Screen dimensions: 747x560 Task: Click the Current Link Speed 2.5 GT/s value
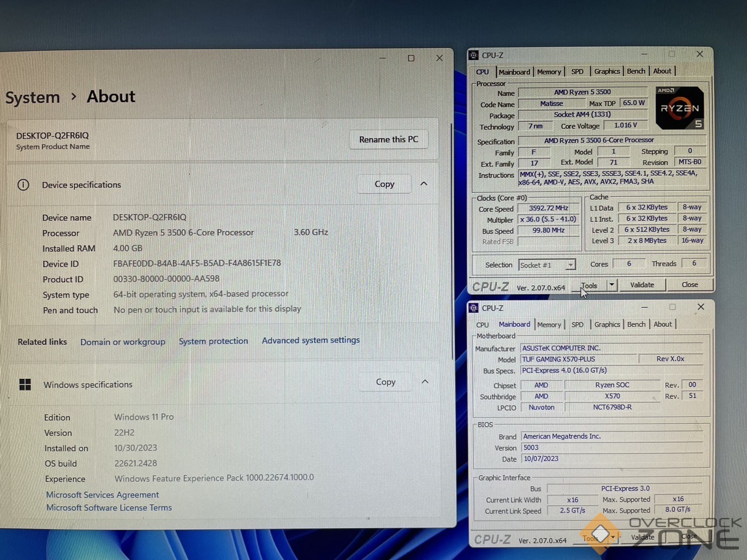click(x=572, y=511)
